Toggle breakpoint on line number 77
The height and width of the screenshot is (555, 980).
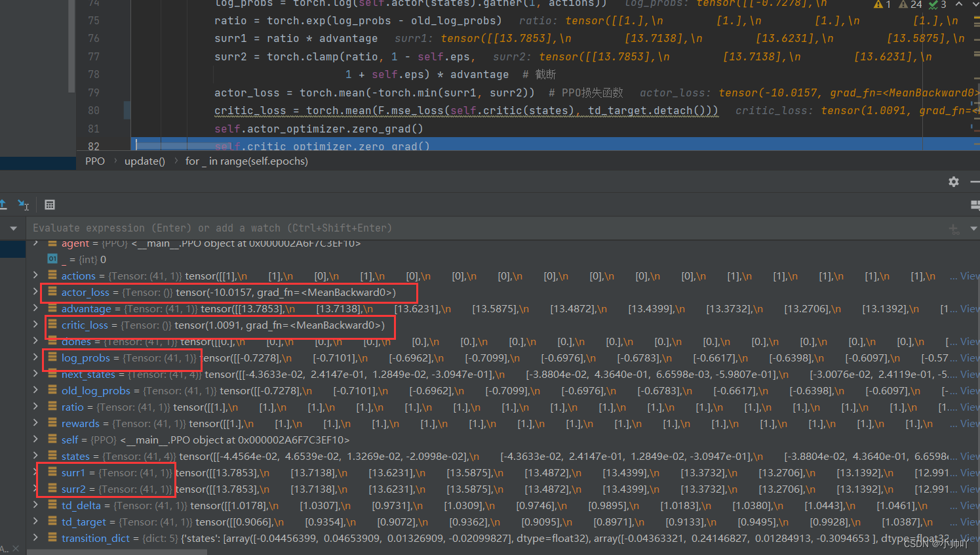click(x=94, y=56)
